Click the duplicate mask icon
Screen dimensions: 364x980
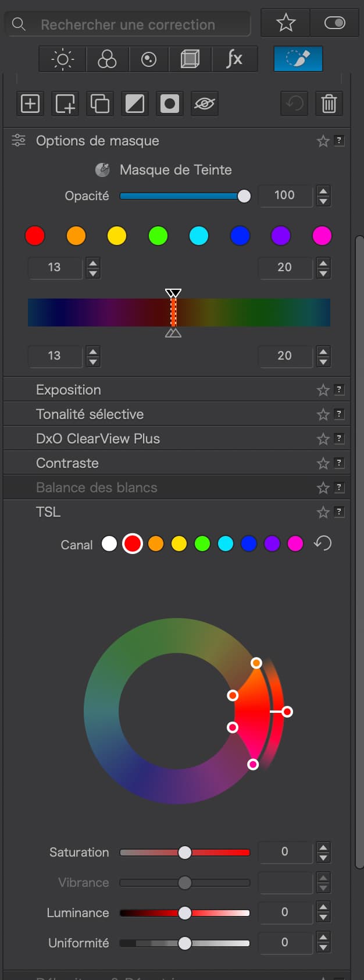pyautogui.click(x=100, y=104)
